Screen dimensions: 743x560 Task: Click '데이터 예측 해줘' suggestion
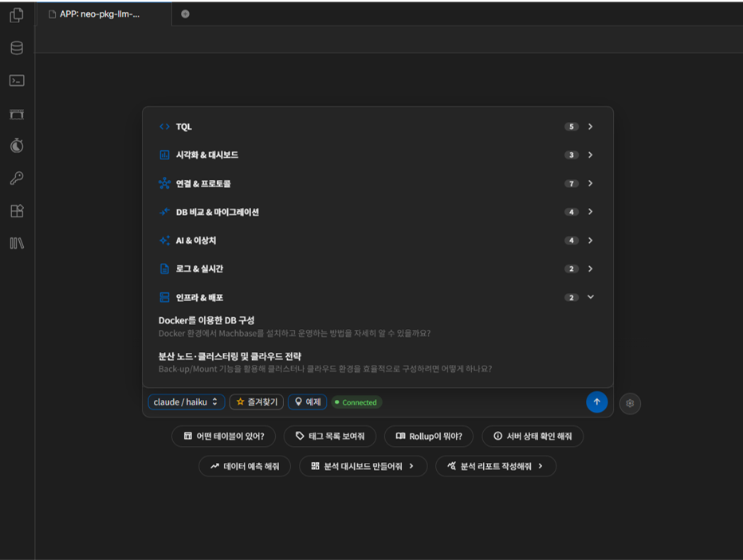coord(245,466)
